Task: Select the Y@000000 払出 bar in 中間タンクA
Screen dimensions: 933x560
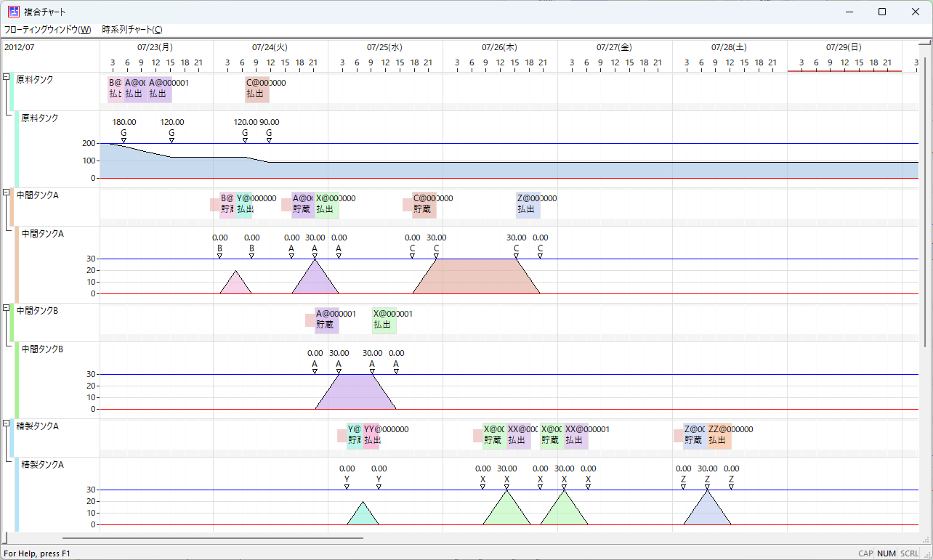Action: pyautogui.click(x=244, y=204)
